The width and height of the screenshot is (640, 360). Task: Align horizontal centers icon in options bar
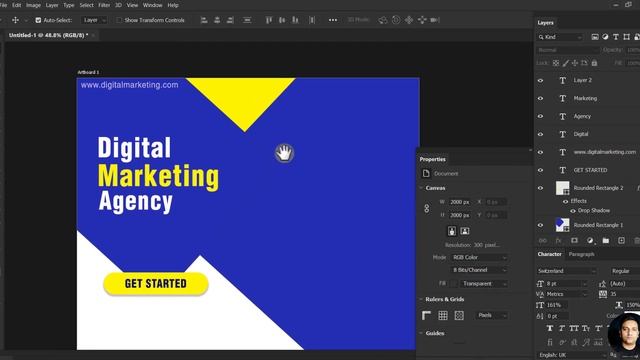(217, 20)
